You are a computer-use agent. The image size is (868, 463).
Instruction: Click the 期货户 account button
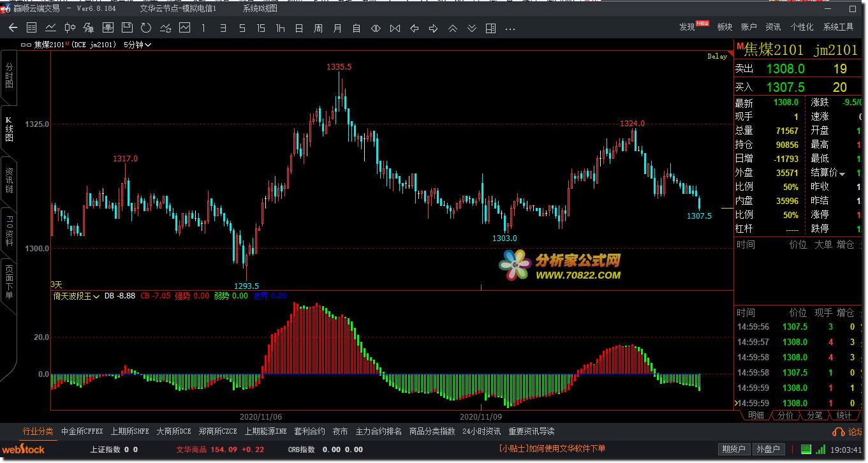tap(733, 449)
